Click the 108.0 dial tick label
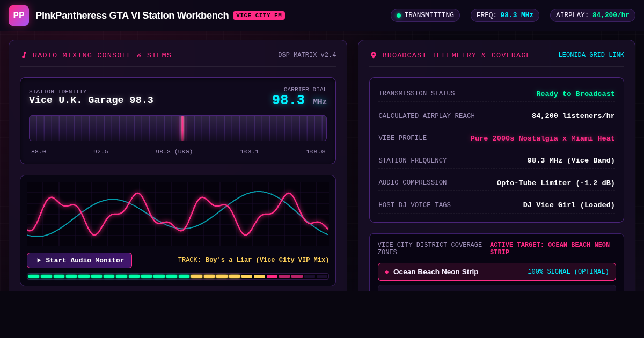This screenshot has width=644, height=338. [x=316, y=152]
